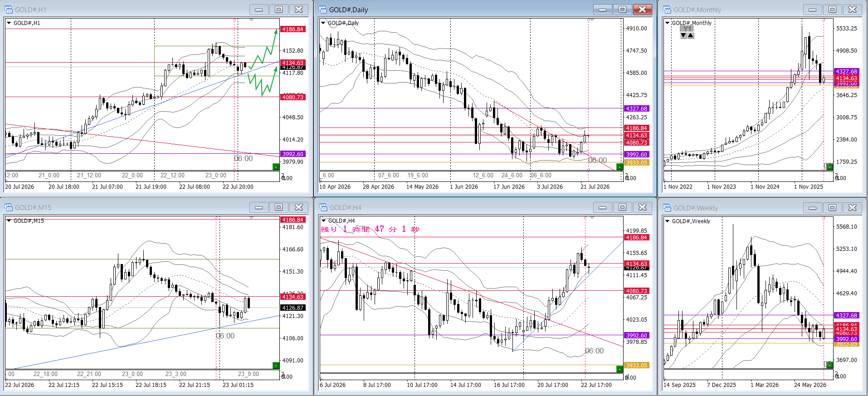Close the active GOLD#,Daily chart window
868x396 pixels.
[643, 10]
